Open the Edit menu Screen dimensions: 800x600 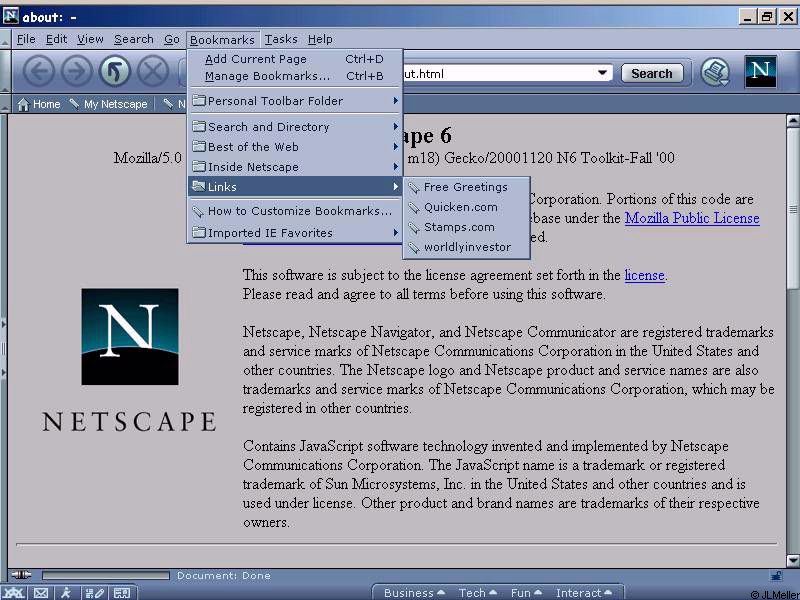click(x=56, y=39)
